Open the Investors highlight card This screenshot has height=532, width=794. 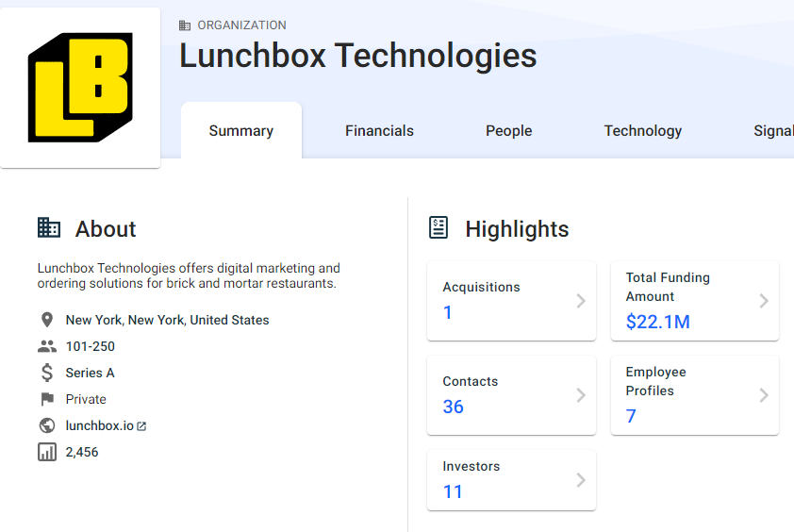coord(511,480)
